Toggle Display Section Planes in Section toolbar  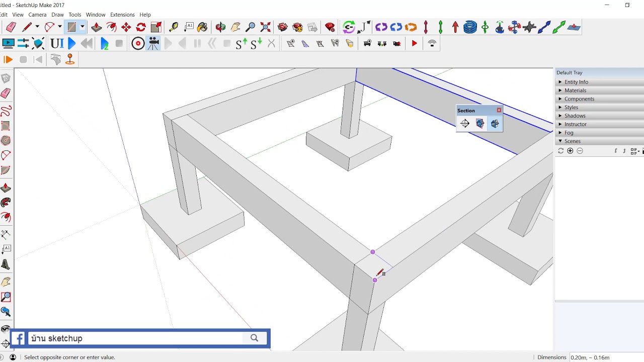(480, 124)
